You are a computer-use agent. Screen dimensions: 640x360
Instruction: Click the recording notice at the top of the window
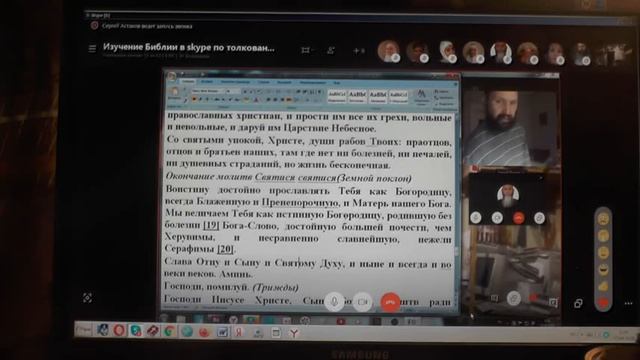click(147, 26)
